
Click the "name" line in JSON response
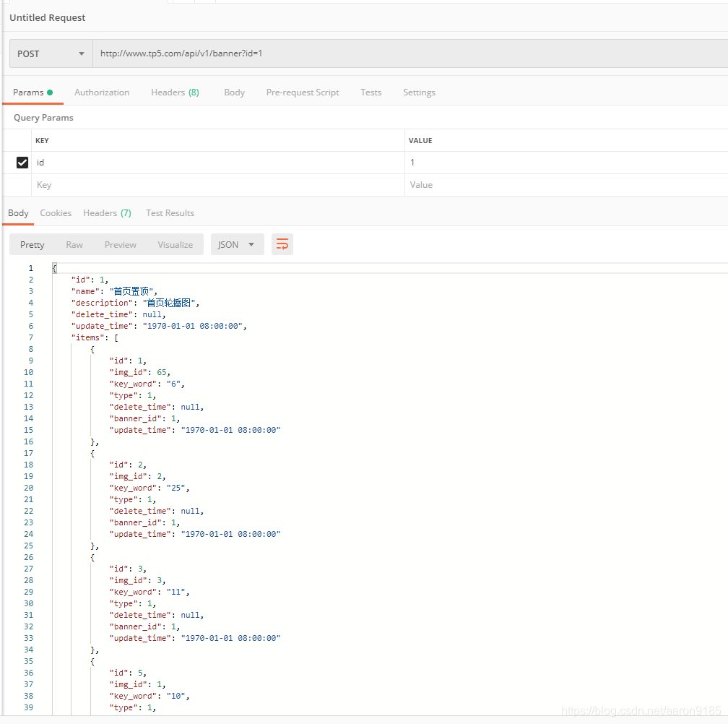click(x=114, y=291)
